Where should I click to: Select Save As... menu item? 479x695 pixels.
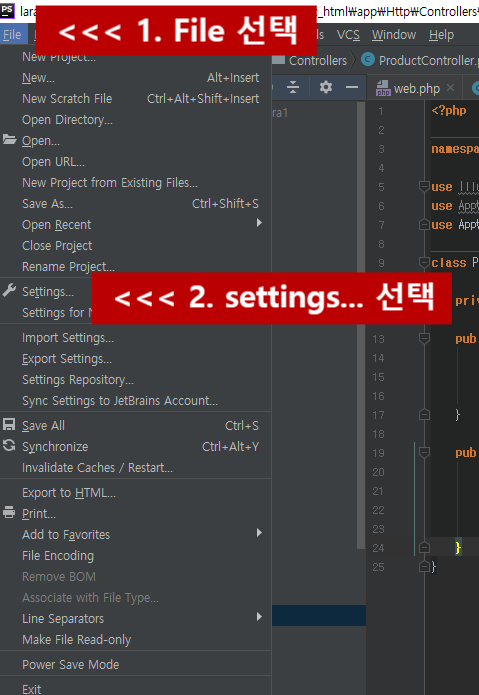point(136,204)
